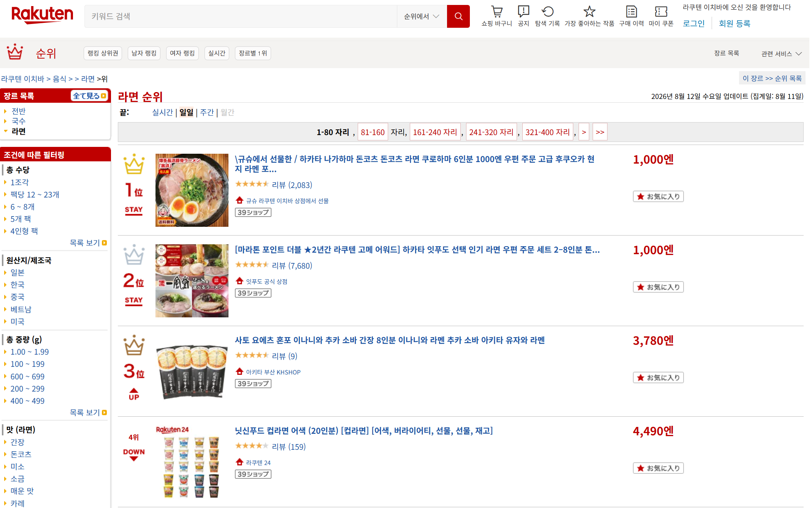Screen dimensions: 812x508
Task: Click the 39ショップ badge on rank 1 item
Action: (x=253, y=212)
